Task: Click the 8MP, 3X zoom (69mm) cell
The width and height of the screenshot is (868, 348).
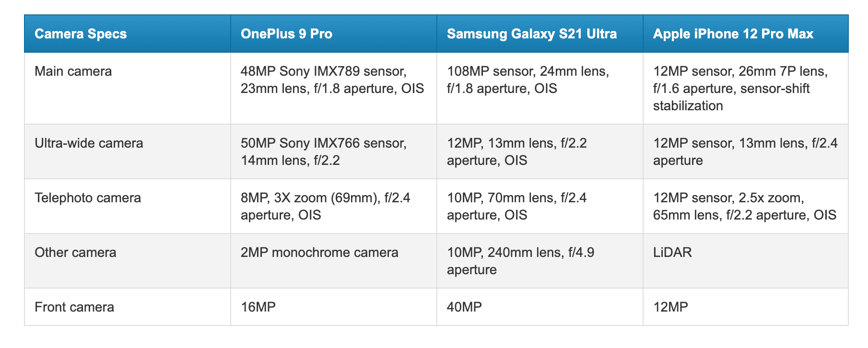Action: pos(334,206)
